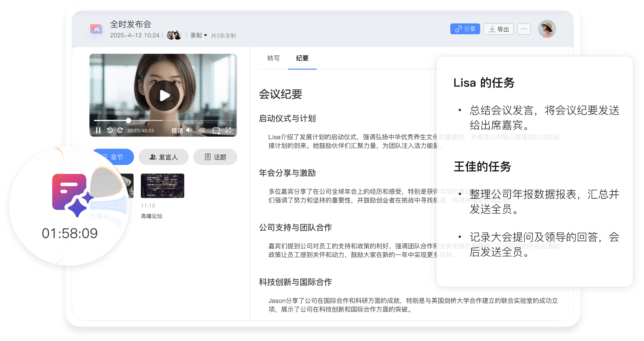This screenshot has height=341, width=644.
Task: Toggle subtitles off icon in player
Action: click(202, 130)
